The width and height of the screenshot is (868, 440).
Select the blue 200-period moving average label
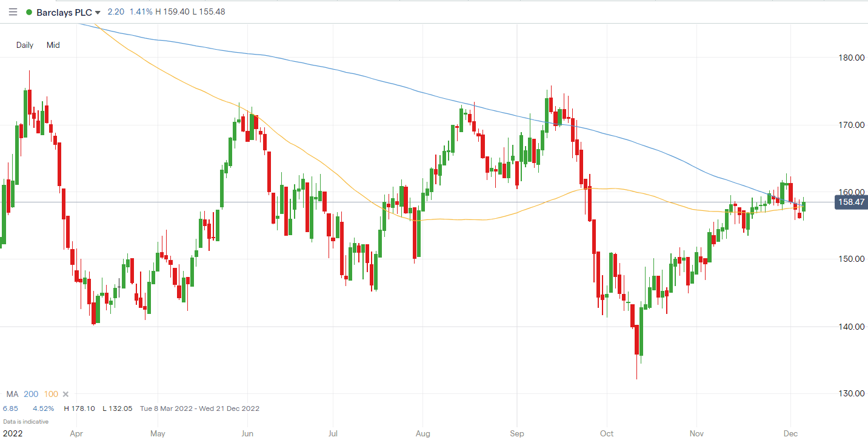30,394
